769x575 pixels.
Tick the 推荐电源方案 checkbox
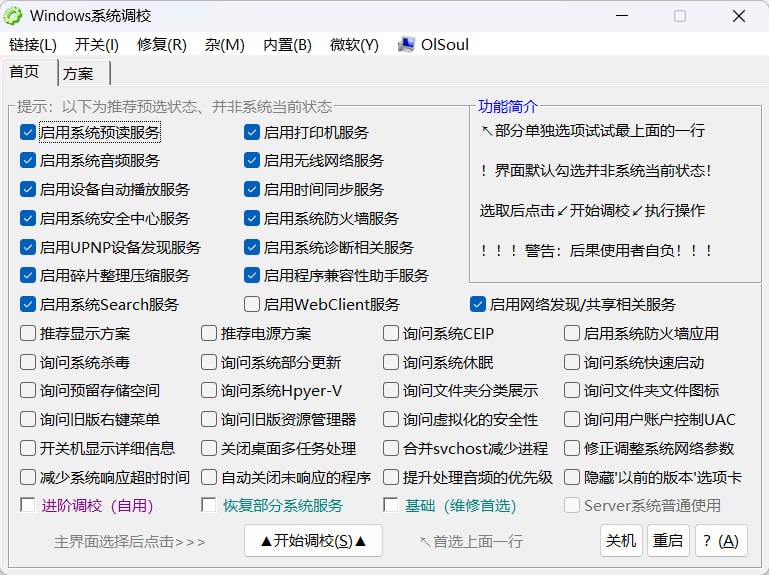point(209,334)
